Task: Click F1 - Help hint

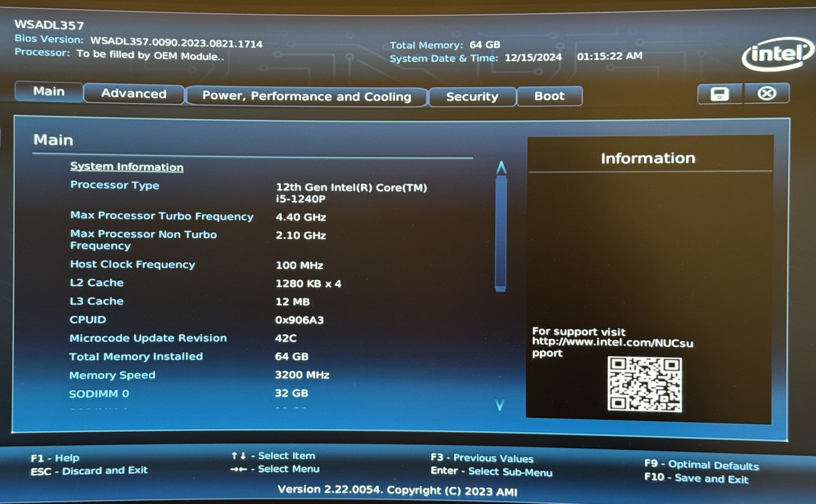Action: click(55, 458)
